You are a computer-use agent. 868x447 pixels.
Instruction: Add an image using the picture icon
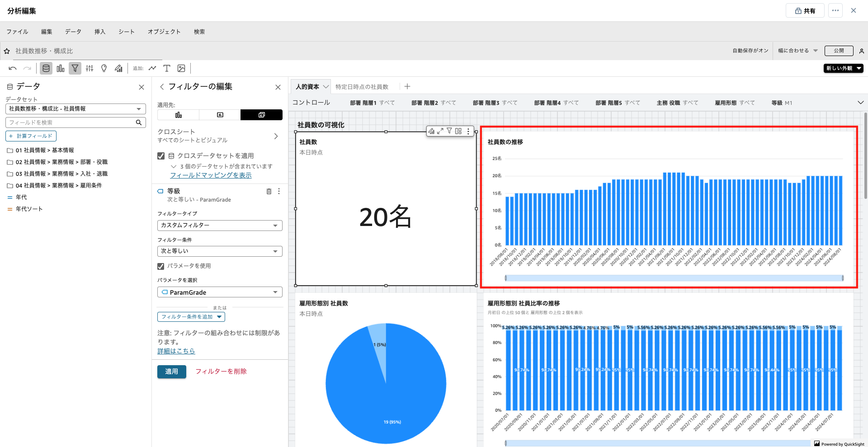[181, 68]
